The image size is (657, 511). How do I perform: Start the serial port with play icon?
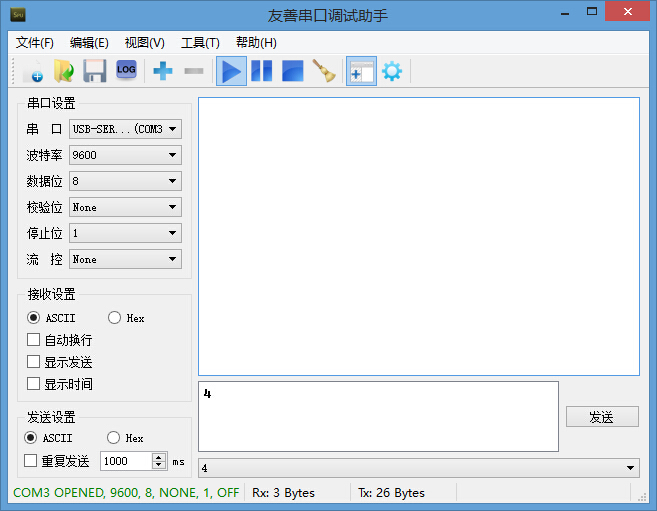point(231,71)
